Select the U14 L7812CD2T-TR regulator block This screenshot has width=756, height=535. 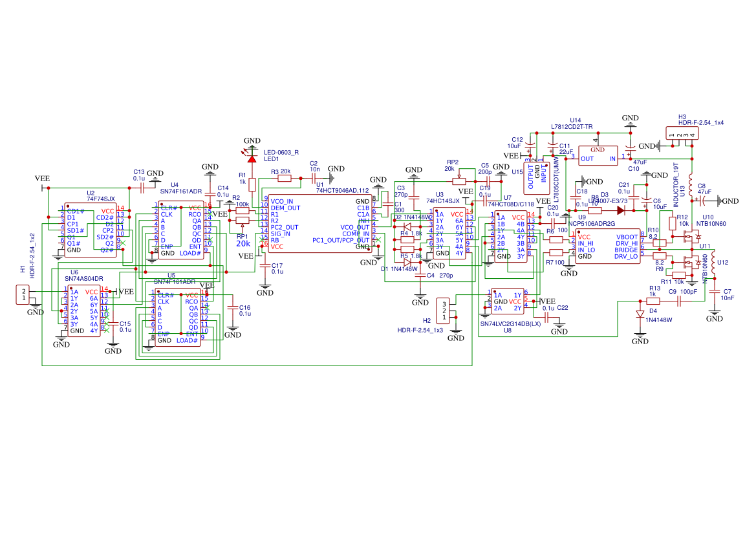(x=598, y=156)
